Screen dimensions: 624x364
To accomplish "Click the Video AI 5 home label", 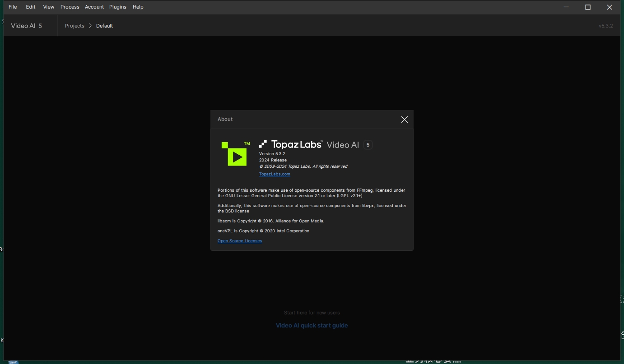I will point(27,26).
